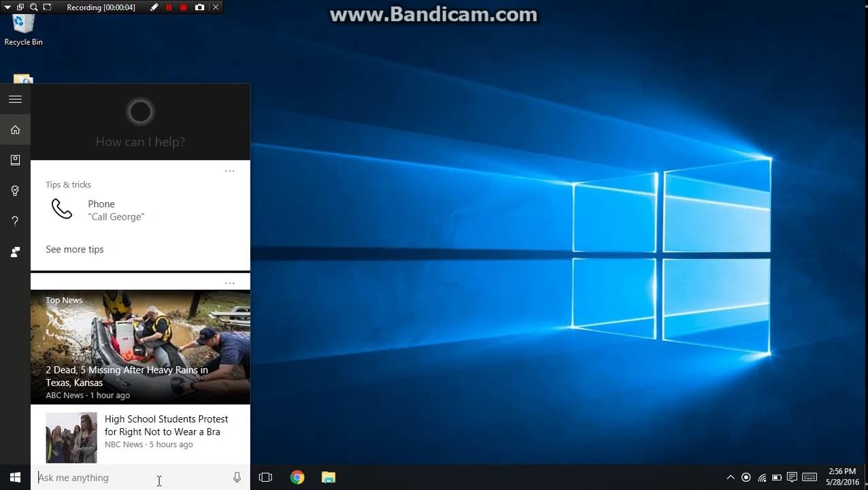Open Task View on the taskbar
The height and width of the screenshot is (490, 868).
[x=265, y=478]
